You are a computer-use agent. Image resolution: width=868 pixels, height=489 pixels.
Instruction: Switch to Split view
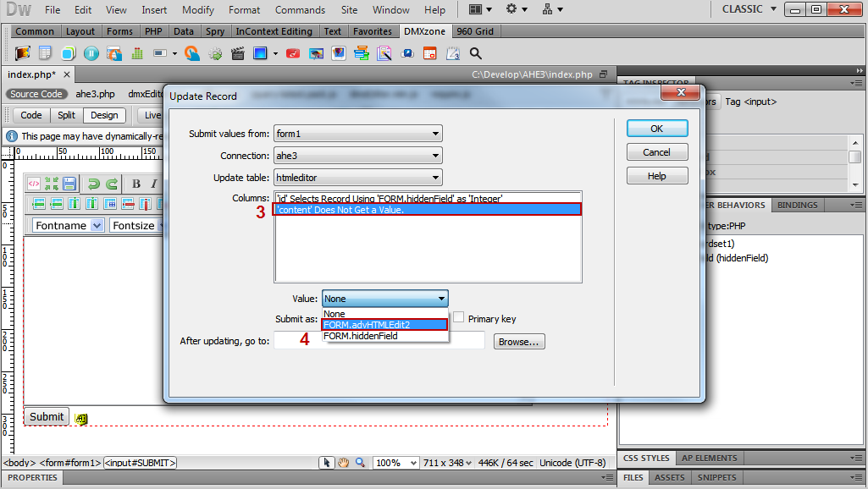tap(66, 115)
